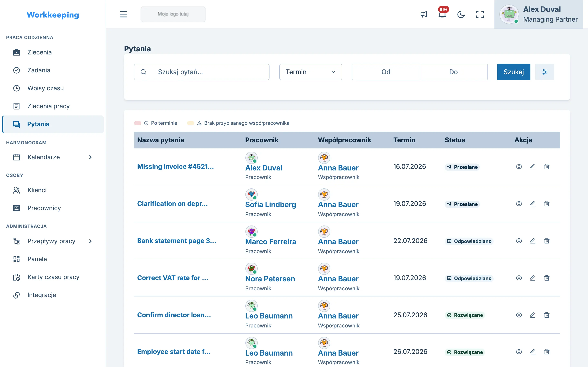
Task: Click the Szukaj search button
Action: pyautogui.click(x=514, y=72)
